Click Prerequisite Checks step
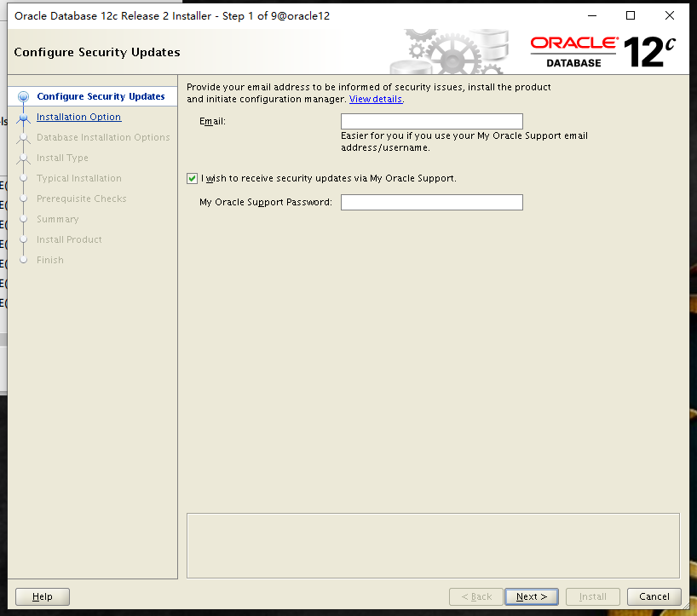Viewport: 697px width, 616px height. pyautogui.click(x=81, y=199)
